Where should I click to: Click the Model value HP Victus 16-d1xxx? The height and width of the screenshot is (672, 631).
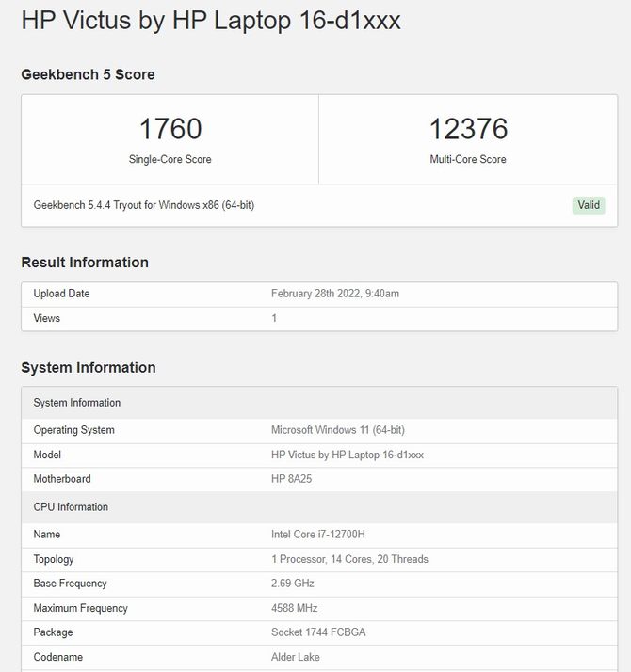point(348,455)
